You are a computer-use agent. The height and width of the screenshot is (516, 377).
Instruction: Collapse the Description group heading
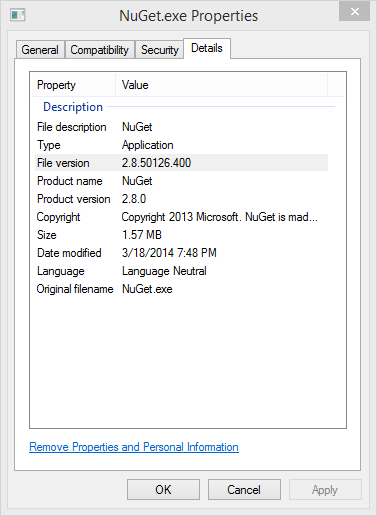[x=73, y=107]
